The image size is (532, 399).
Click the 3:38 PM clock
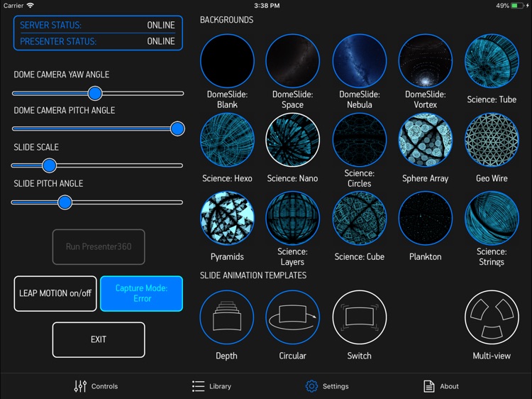[x=267, y=6]
